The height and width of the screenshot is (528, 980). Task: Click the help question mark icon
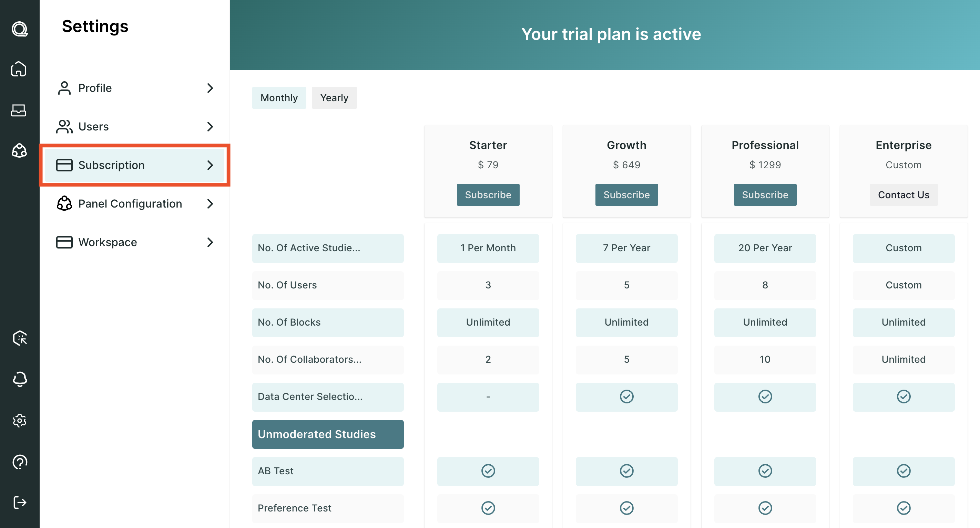point(20,462)
